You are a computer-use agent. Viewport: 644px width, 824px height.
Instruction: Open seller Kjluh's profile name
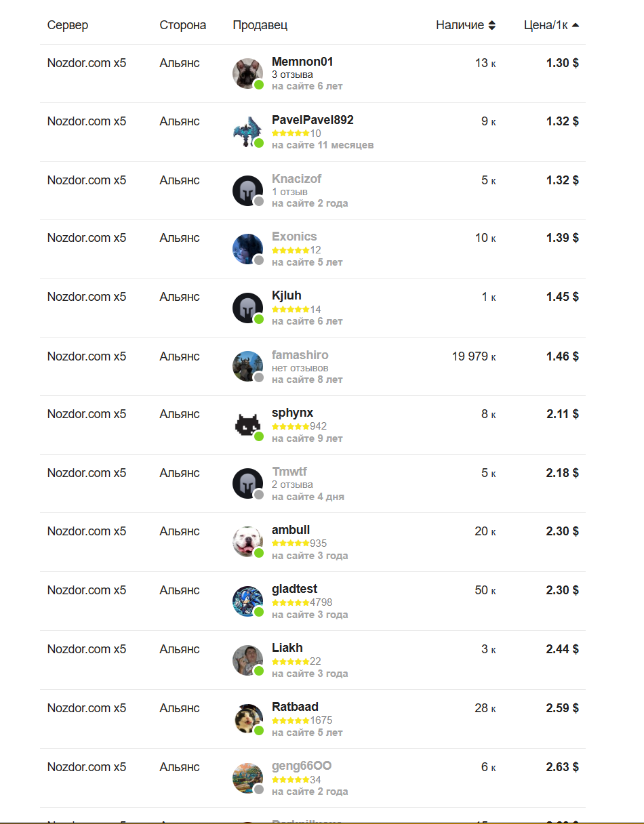coord(287,295)
